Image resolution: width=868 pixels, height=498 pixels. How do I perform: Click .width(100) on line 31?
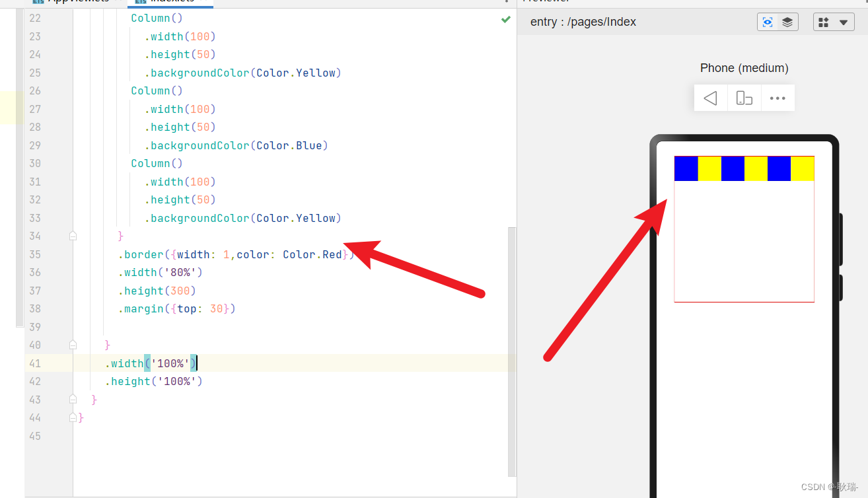tap(180, 182)
